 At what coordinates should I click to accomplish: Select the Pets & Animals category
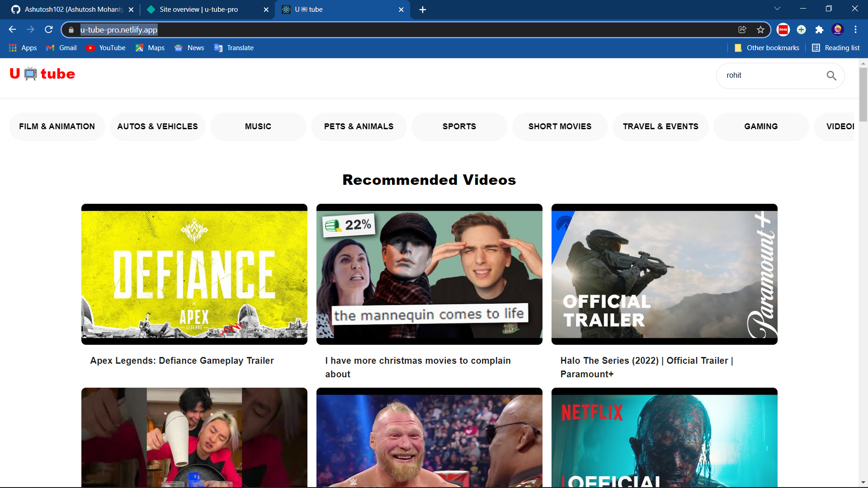point(359,127)
